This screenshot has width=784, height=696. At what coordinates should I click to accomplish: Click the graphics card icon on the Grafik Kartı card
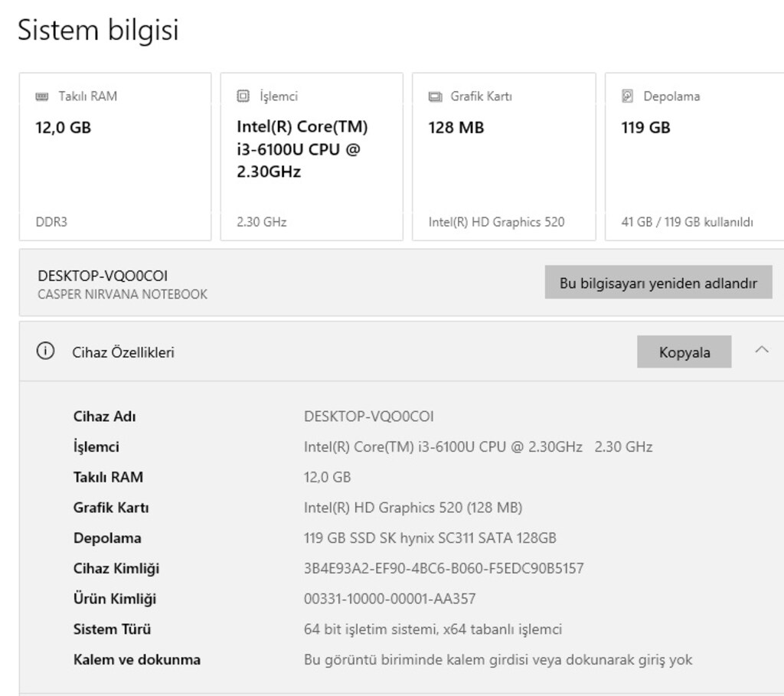436,96
